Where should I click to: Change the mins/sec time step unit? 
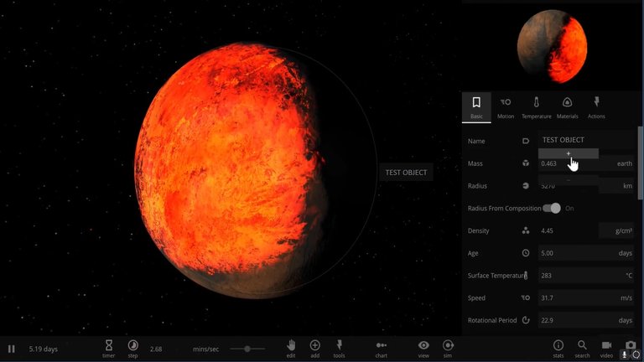[205, 349]
